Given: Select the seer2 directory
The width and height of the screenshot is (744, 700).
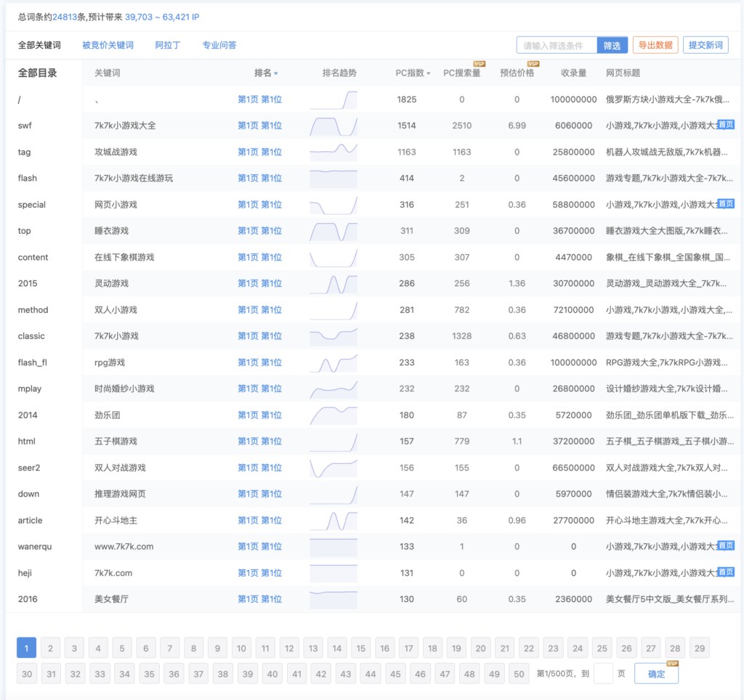Looking at the screenshot, I should pyautogui.click(x=29, y=468).
